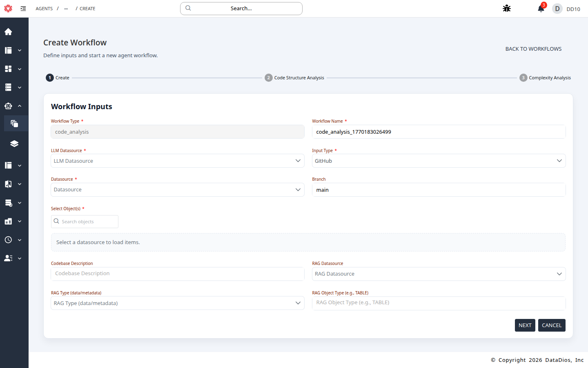
Task: Click the Home icon in the sidebar
Action: [8, 31]
